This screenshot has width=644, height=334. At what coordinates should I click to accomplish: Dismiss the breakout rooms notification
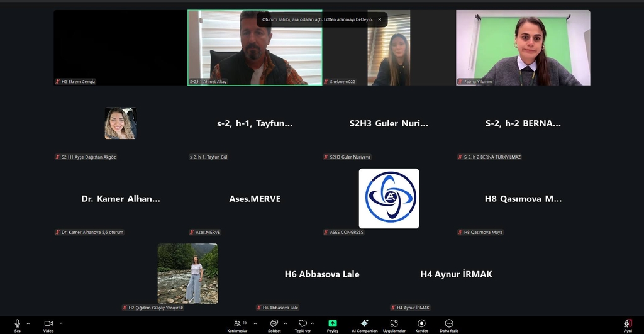pyautogui.click(x=379, y=19)
